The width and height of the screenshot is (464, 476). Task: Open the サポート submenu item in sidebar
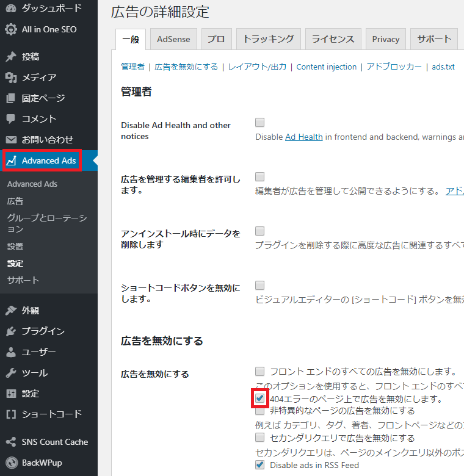23,280
